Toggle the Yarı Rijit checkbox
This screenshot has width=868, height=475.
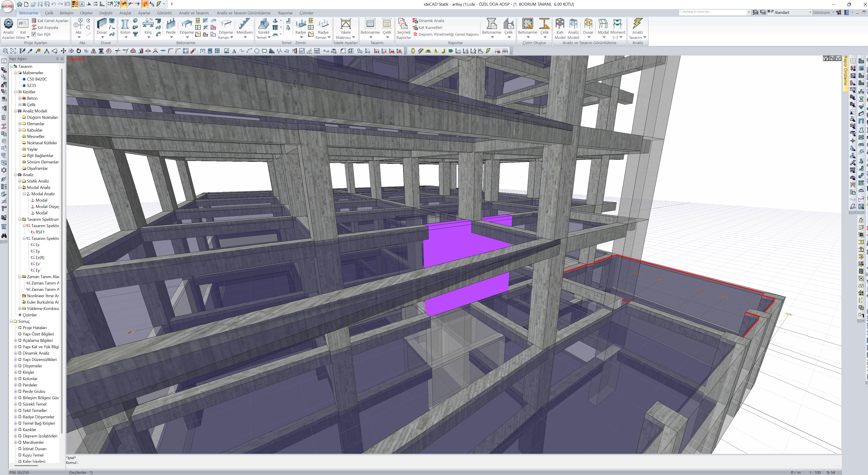(x=34, y=34)
